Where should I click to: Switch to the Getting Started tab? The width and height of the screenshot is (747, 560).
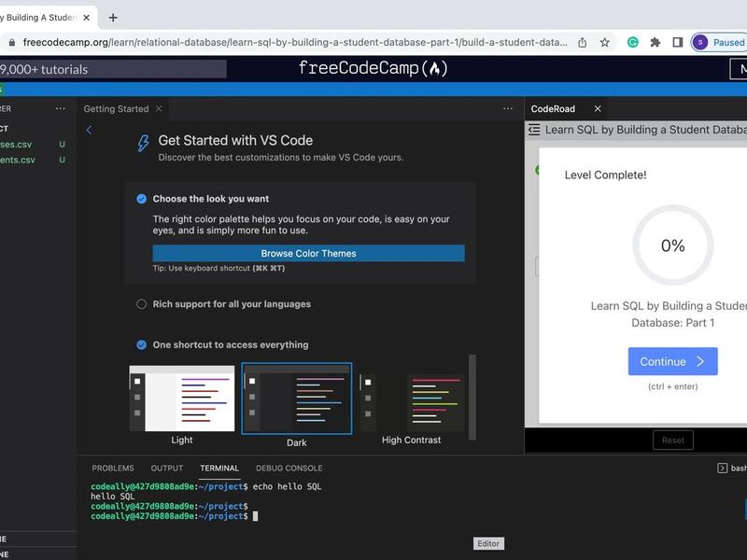[x=116, y=109]
